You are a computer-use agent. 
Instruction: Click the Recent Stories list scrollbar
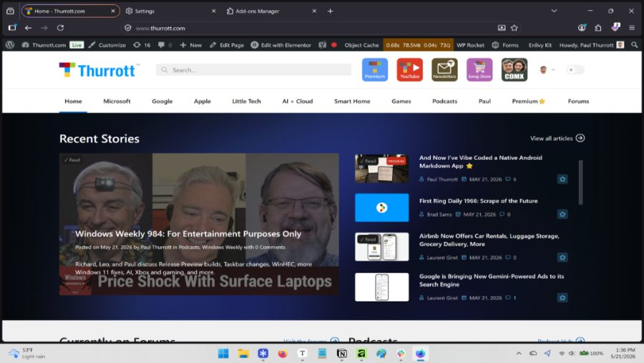click(x=580, y=183)
